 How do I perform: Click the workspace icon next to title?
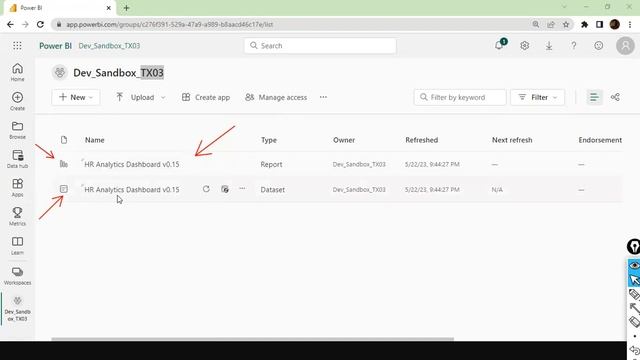(x=60, y=73)
